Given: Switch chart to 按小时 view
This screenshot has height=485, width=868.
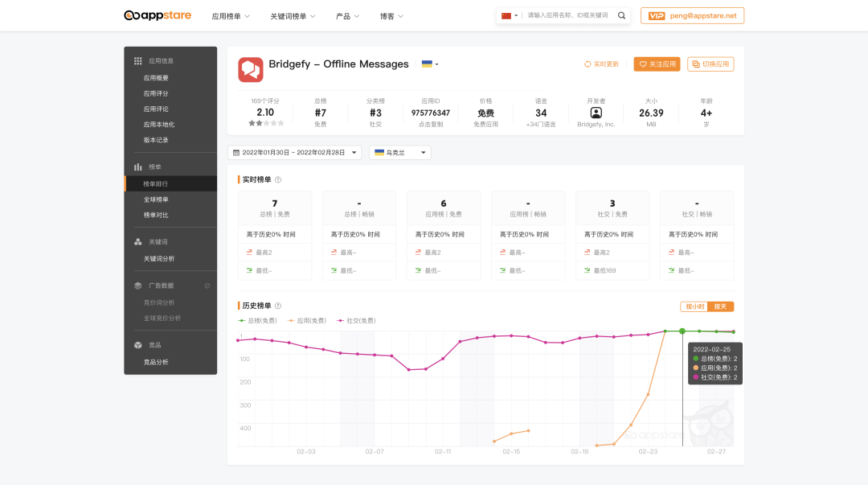Looking at the screenshot, I should coord(693,306).
